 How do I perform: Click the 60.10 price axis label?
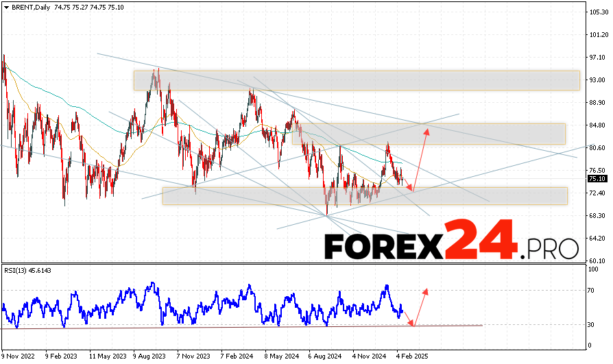click(x=596, y=260)
